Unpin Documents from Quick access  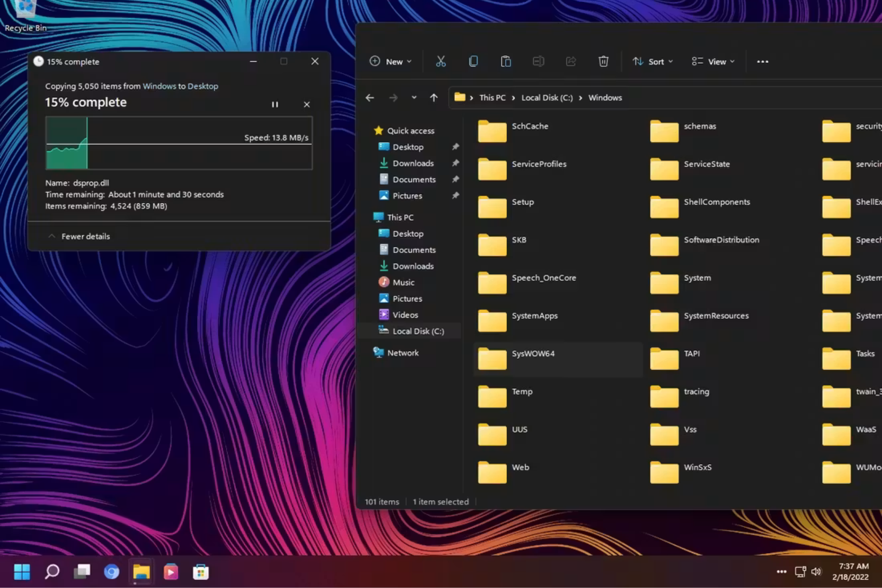(x=455, y=180)
